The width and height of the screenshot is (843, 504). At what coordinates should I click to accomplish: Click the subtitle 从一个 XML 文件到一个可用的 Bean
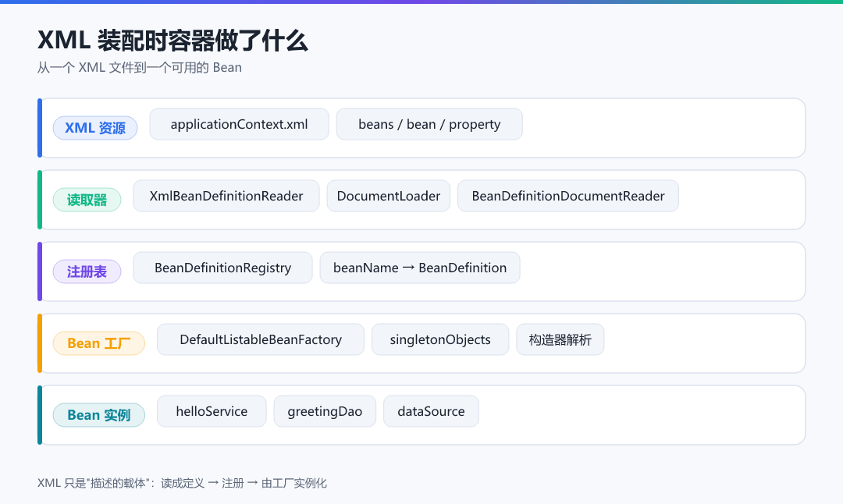pos(140,68)
